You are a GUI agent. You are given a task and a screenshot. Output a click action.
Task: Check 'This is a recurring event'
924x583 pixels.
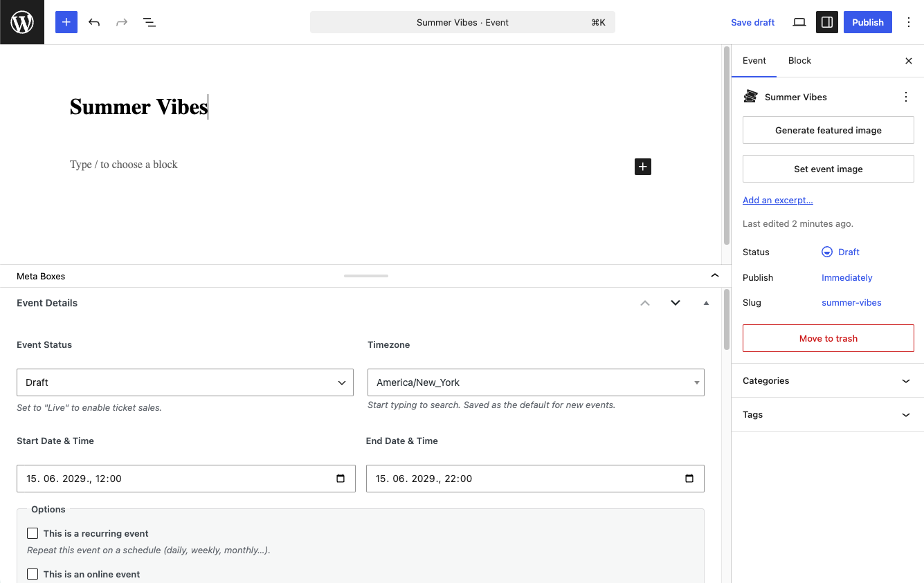coord(33,533)
